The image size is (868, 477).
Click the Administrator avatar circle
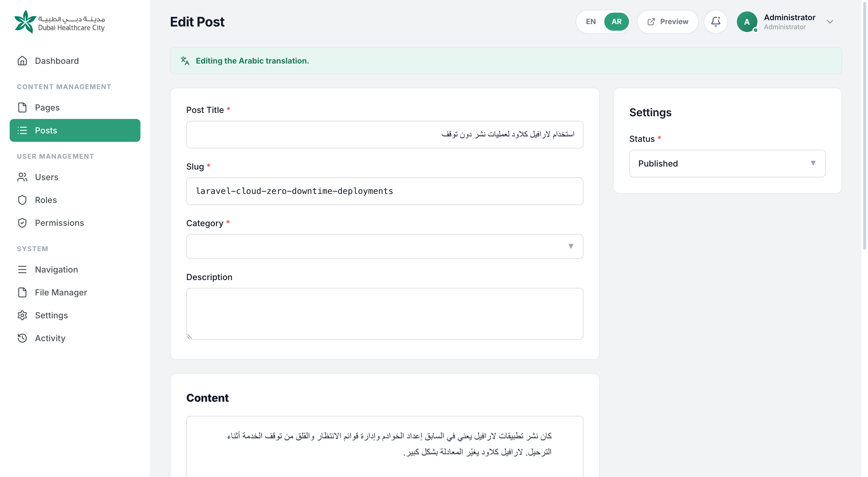tap(747, 22)
